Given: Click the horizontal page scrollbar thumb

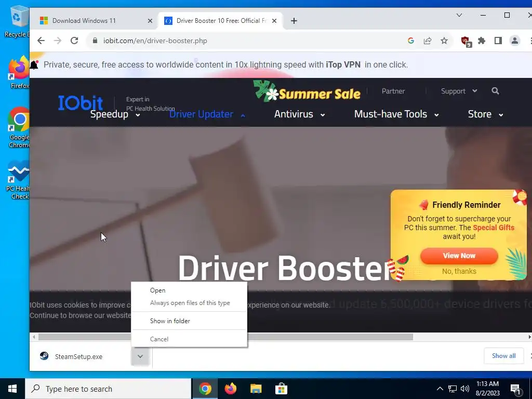Looking at the screenshot, I should 225,337.
